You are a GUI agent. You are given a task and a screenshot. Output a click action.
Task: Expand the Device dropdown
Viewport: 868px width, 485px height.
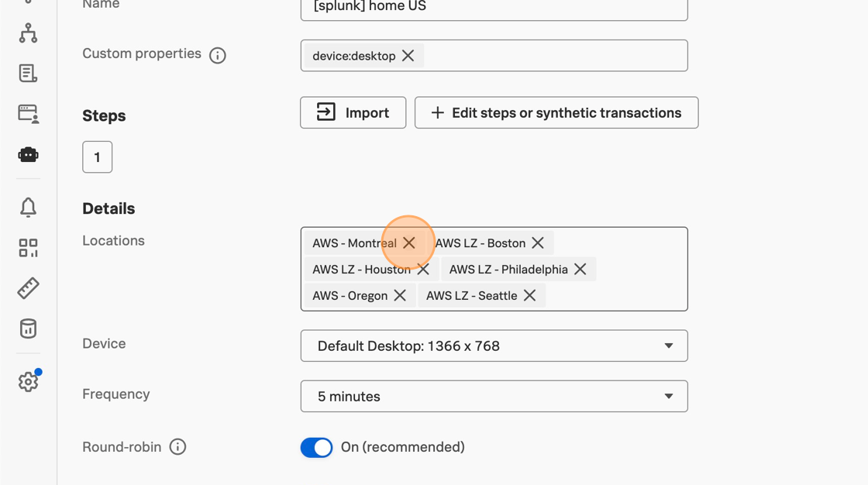point(494,346)
